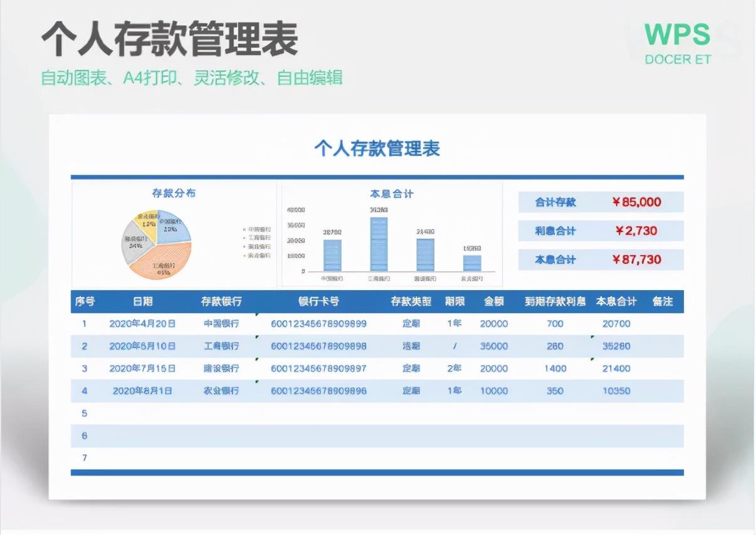Select the 35000 amount cell
The height and width of the screenshot is (535, 756).
[x=494, y=346]
